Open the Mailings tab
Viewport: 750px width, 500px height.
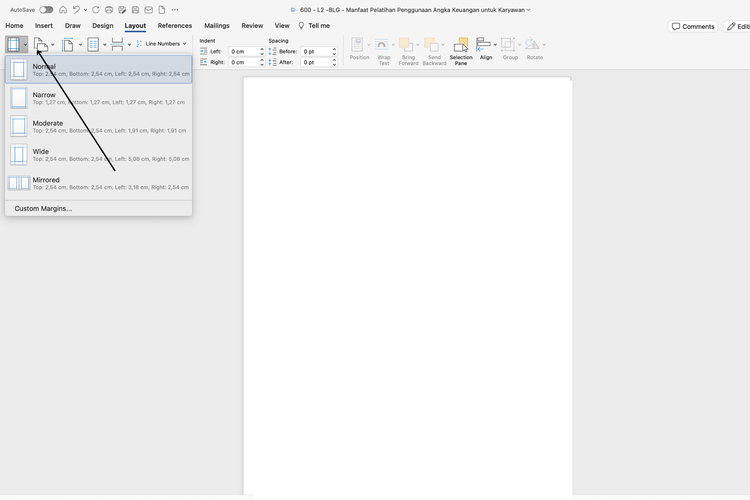click(x=217, y=25)
